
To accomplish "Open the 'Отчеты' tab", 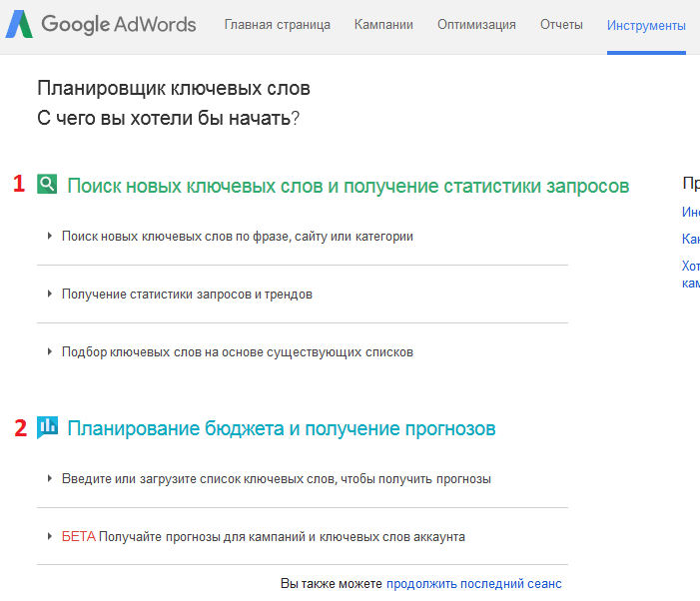I will 561,25.
